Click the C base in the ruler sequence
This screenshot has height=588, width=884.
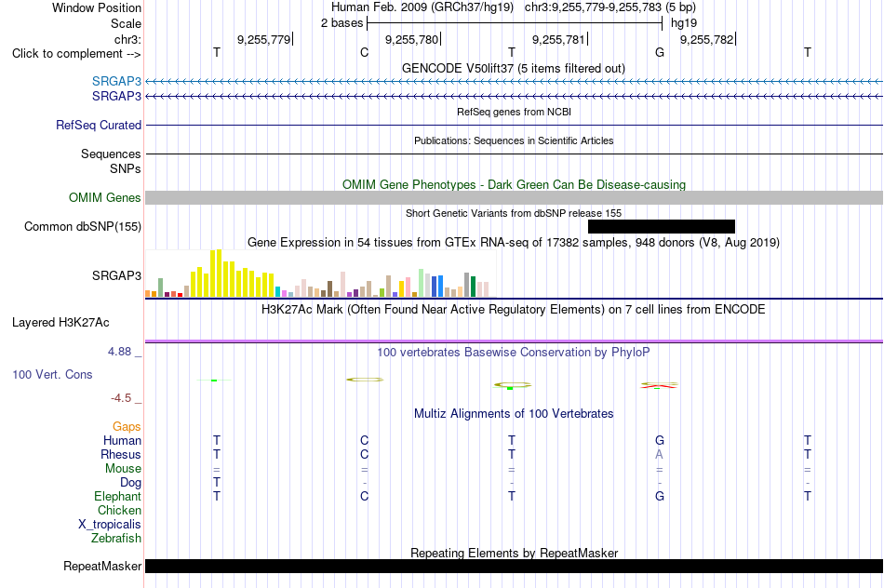pyautogui.click(x=364, y=52)
